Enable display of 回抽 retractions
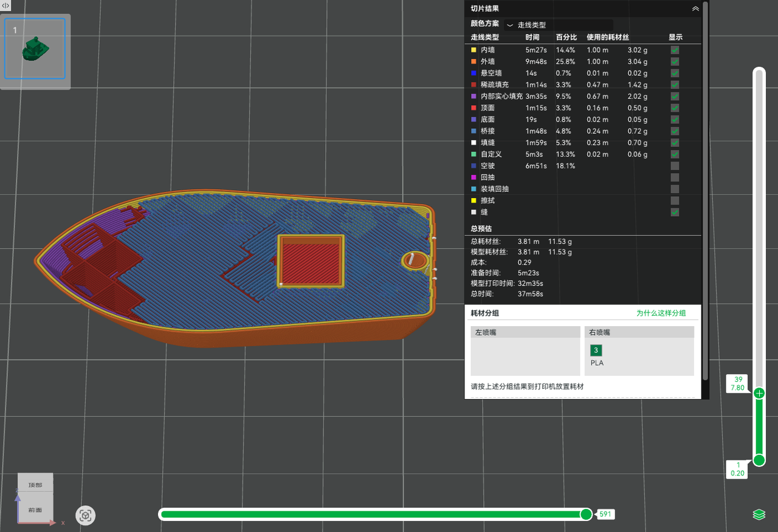The height and width of the screenshot is (532, 778). (675, 177)
